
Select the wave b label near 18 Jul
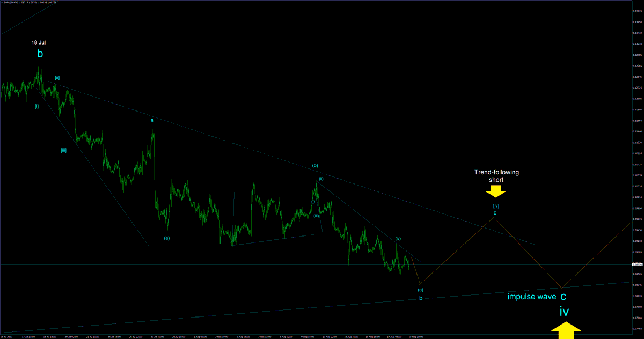39,53
